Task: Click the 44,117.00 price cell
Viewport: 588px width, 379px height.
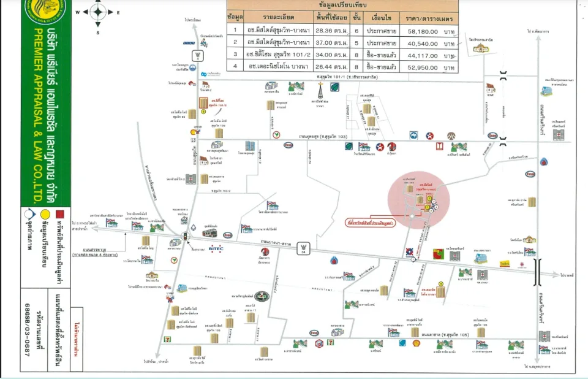Action: (430, 55)
